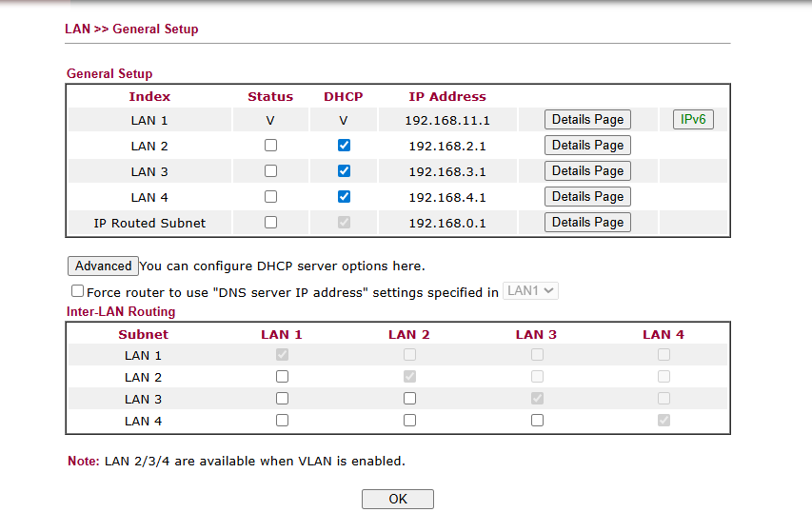Open Advanced DHCP server options
The image size is (812, 532).
pyautogui.click(x=103, y=266)
